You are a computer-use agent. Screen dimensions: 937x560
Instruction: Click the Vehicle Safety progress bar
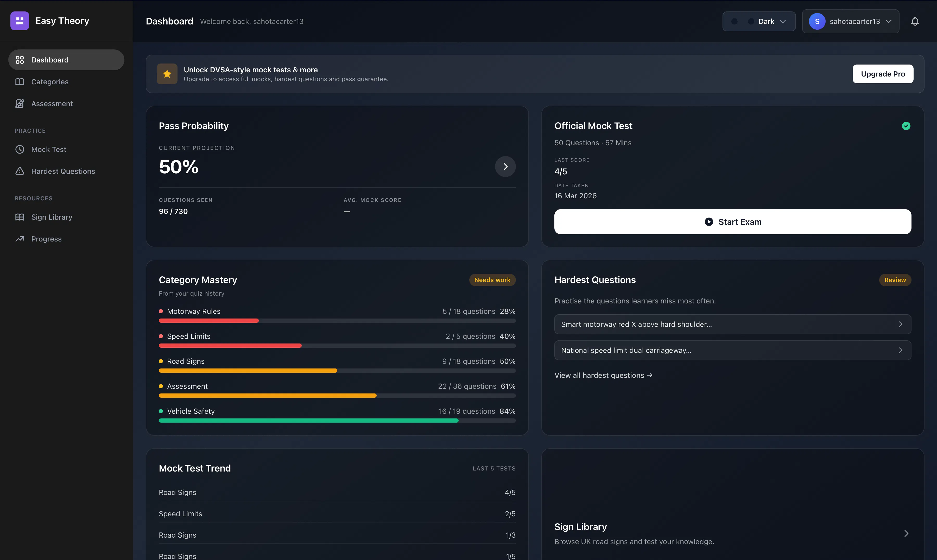pos(337,421)
